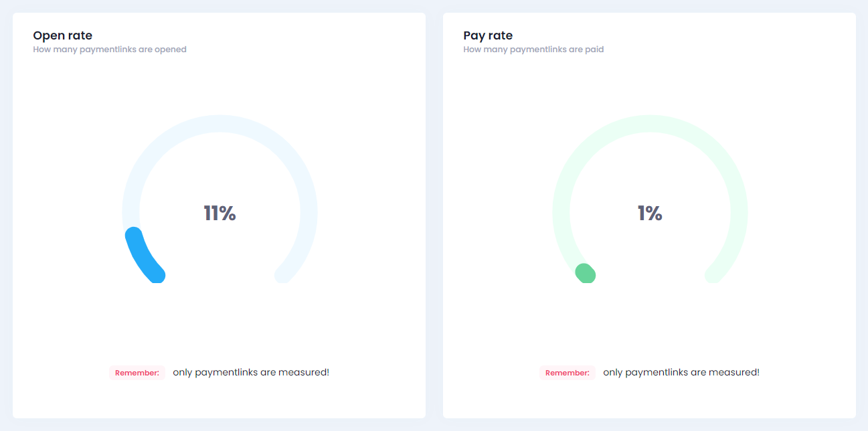This screenshot has width=868, height=431.
Task: Click the blue filled arc of Open rate gauge
Action: [x=142, y=257]
